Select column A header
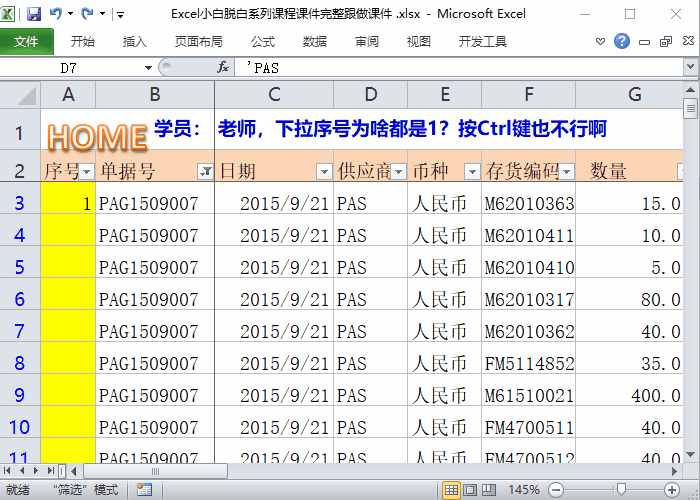Screen dimensions: 700x500 click(x=68, y=95)
